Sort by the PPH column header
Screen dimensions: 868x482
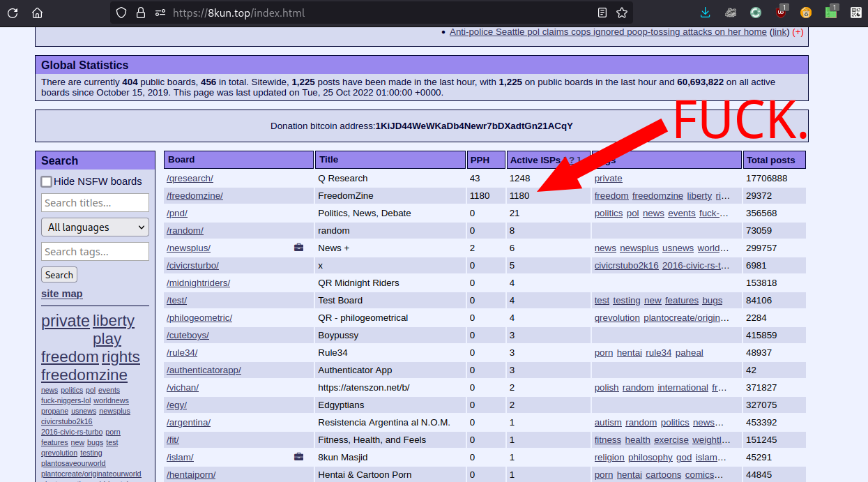coord(485,160)
